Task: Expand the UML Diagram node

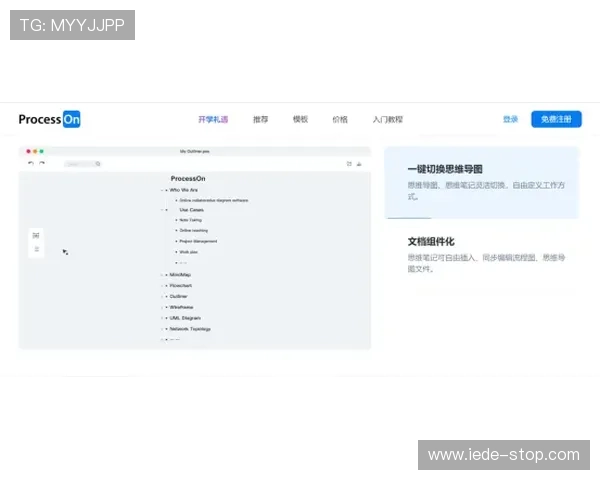Action: (162, 318)
